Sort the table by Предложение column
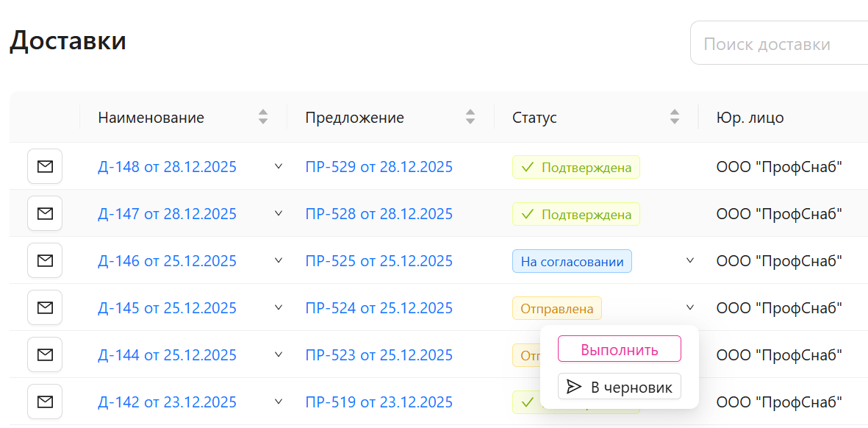The width and height of the screenshot is (868, 428). click(470, 117)
